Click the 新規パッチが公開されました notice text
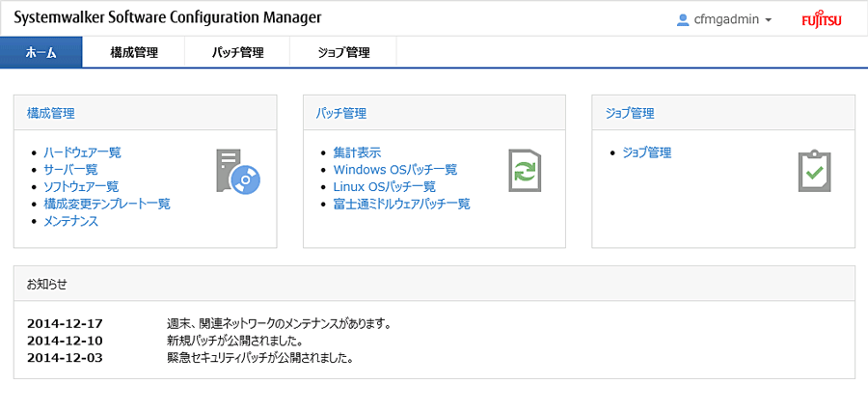The height and width of the screenshot is (412, 868). [x=233, y=341]
